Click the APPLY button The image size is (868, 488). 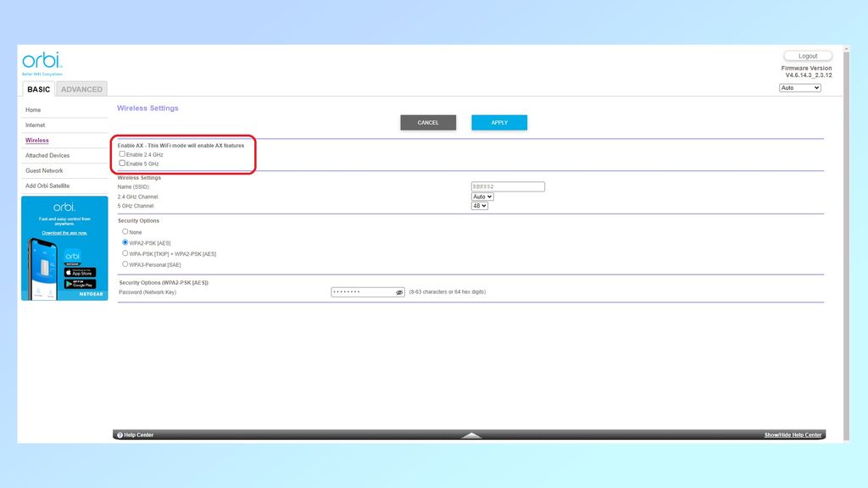(x=499, y=122)
